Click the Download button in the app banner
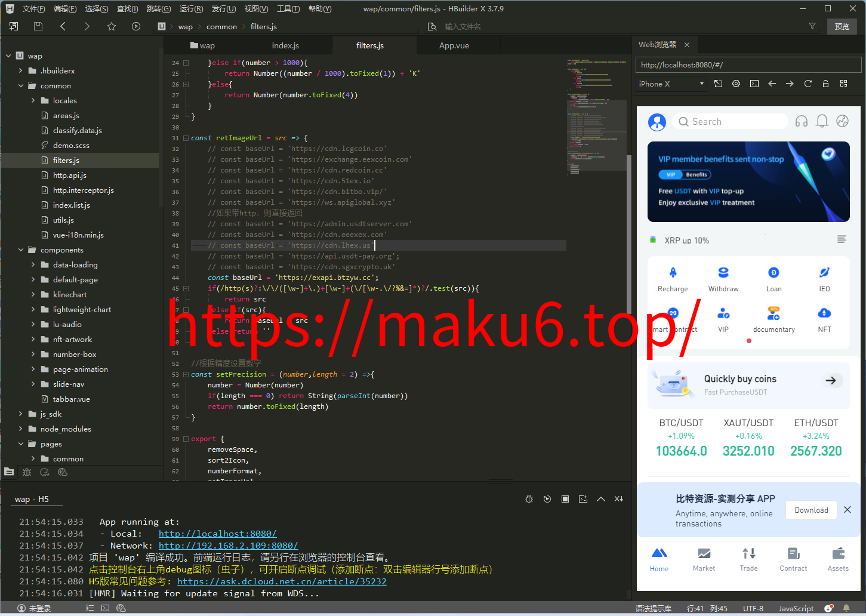This screenshot has height=616, width=866. pyautogui.click(x=811, y=510)
